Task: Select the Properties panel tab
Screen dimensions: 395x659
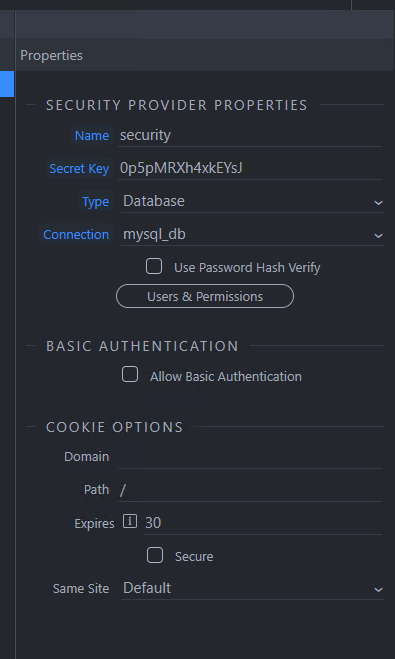Action: tap(51, 55)
